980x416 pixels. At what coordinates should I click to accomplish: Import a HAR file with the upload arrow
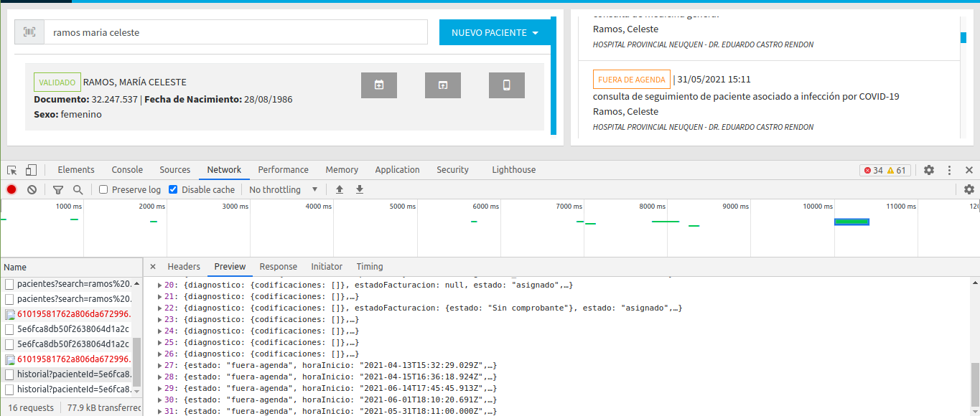(340, 189)
